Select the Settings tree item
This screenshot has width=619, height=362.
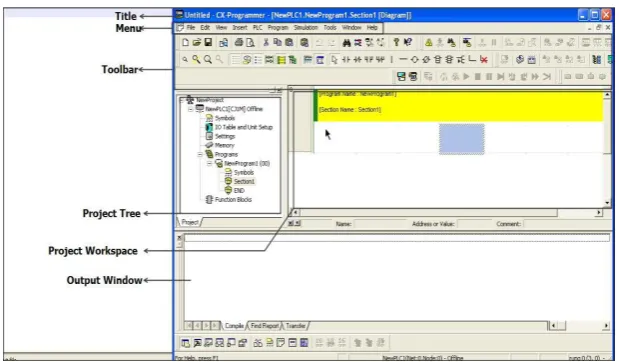(225, 136)
